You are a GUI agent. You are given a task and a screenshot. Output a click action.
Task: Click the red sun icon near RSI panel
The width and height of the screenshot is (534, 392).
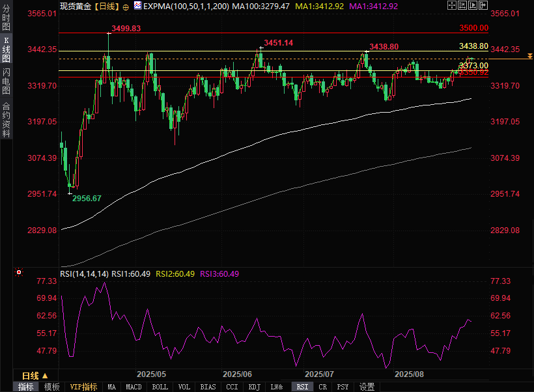[x=19, y=272]
